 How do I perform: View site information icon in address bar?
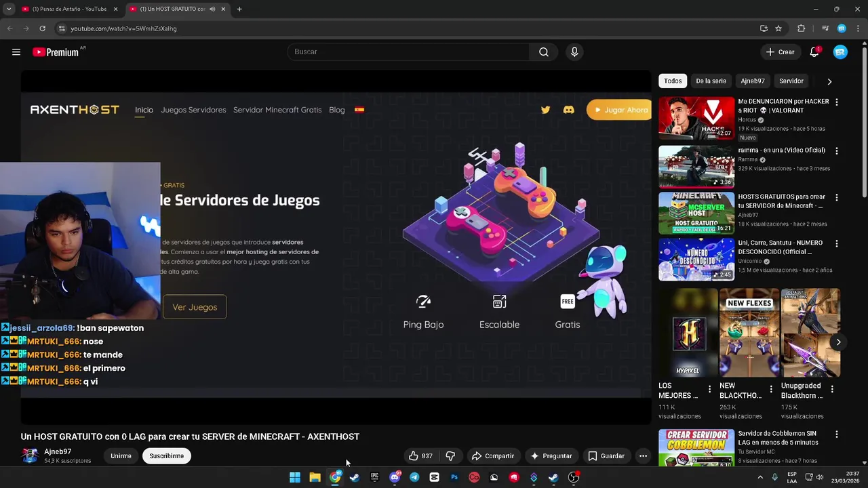(62, 28)
